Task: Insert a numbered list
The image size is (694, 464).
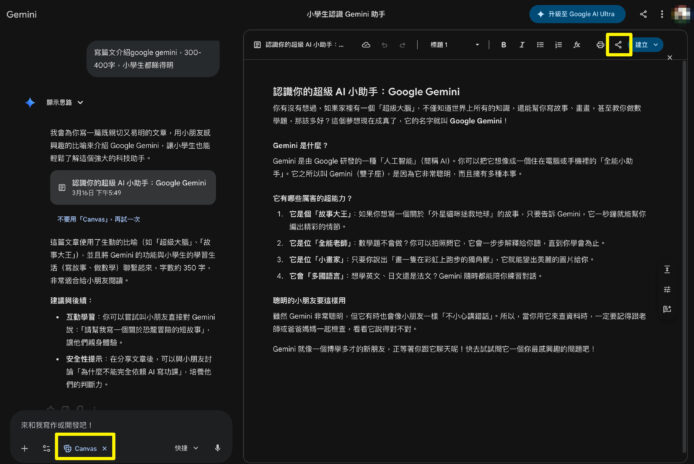Action: coord(558,45)
